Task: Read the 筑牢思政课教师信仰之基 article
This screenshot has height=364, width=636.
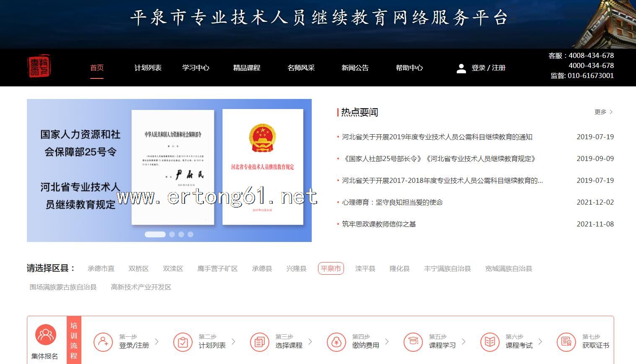Action: coord(379,224)
